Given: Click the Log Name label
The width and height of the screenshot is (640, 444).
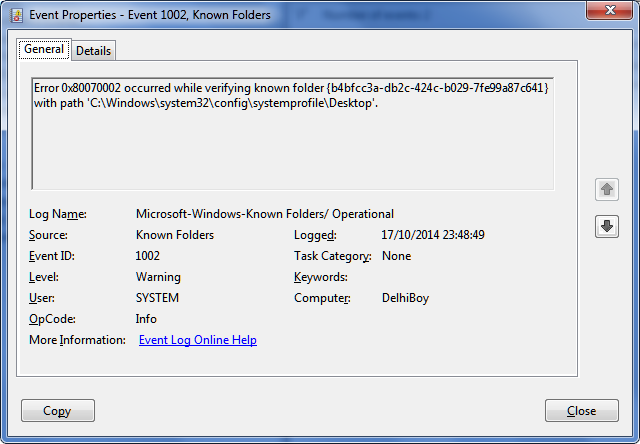Looking at the screenshot, I should pos(58,214).
